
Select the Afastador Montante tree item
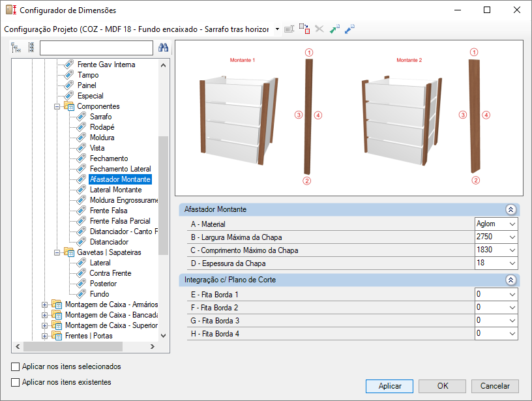120,179
